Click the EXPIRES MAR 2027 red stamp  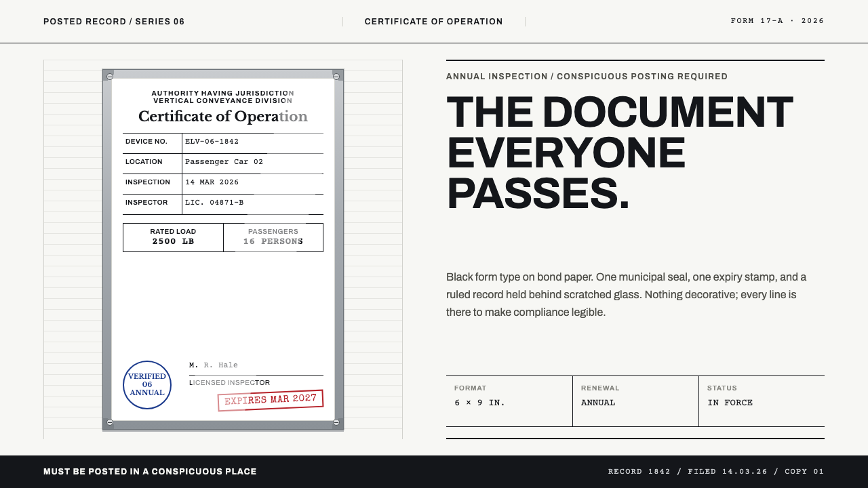(271, 400)
